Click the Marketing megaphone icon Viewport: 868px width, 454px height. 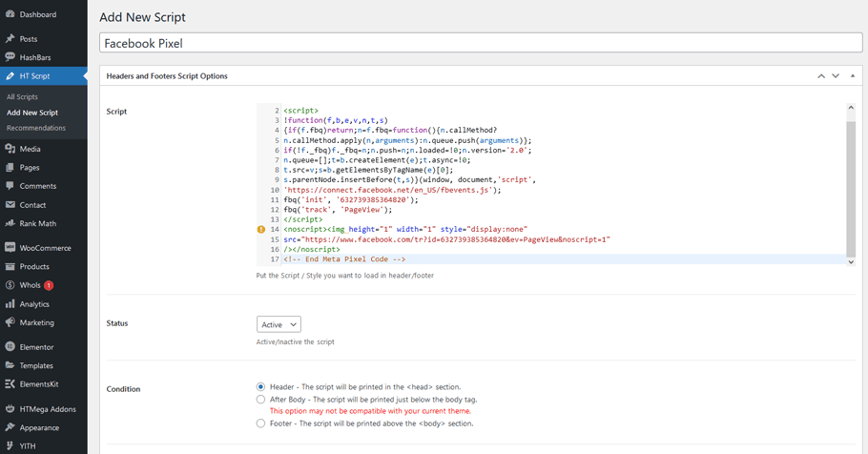(x=10, y=322)
